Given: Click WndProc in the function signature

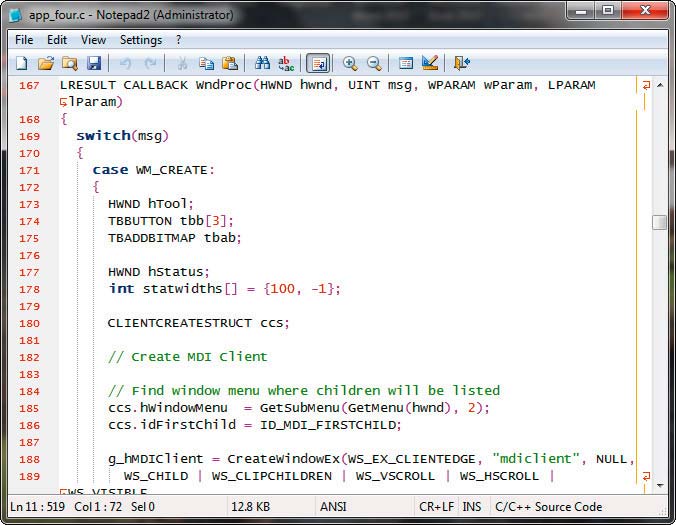Looking at the screenshot, I should point(224,85).
